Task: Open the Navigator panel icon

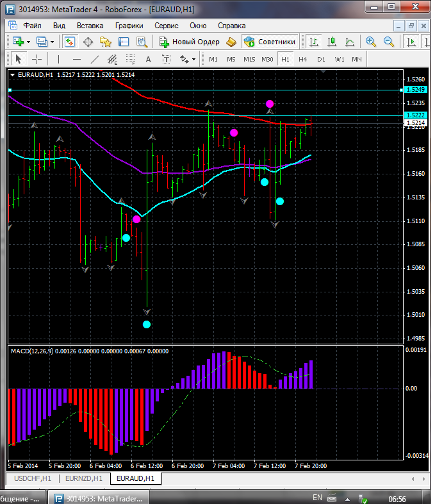Action: pyautogui.click(x=106, y=42)
